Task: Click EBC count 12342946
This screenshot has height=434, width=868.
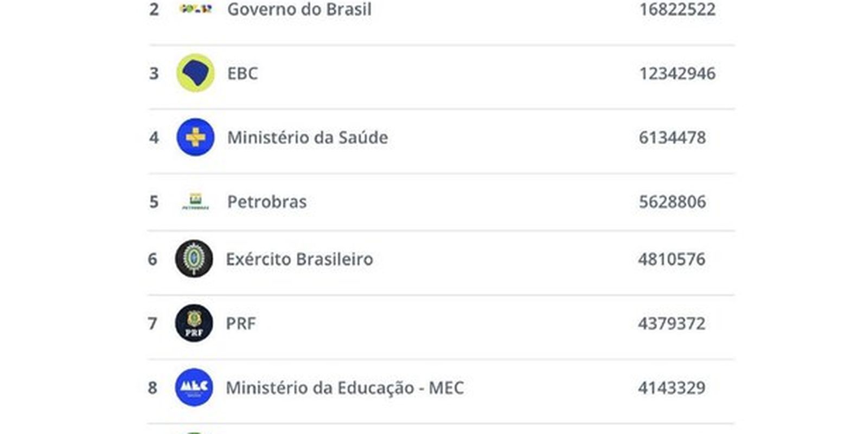Action: [677, 73]
